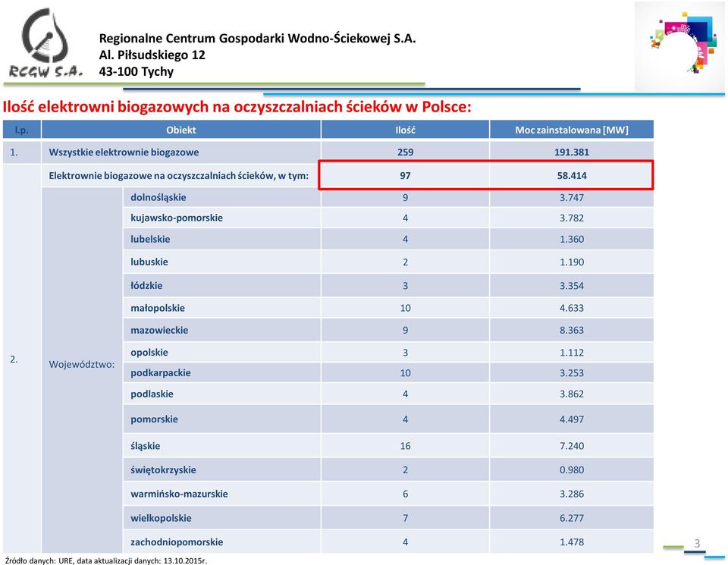Click the 'dolnośląskie' row label
The height and width of the screenshot is (565, 728).
click(158, 198)
